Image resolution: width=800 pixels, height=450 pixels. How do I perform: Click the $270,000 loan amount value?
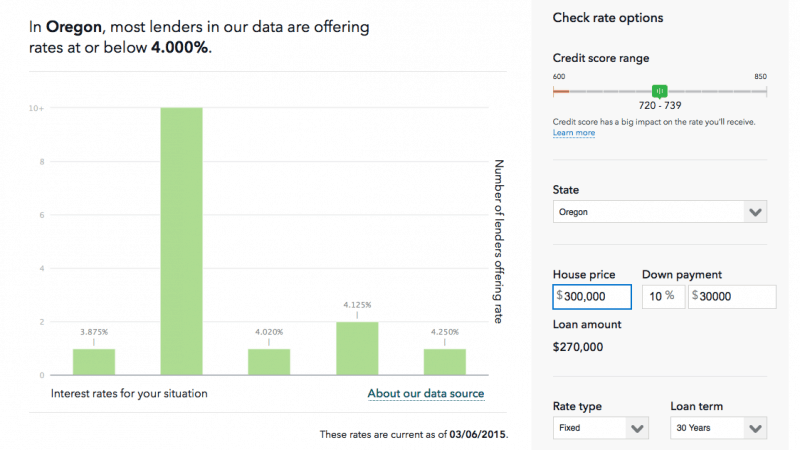click(578, 347)
